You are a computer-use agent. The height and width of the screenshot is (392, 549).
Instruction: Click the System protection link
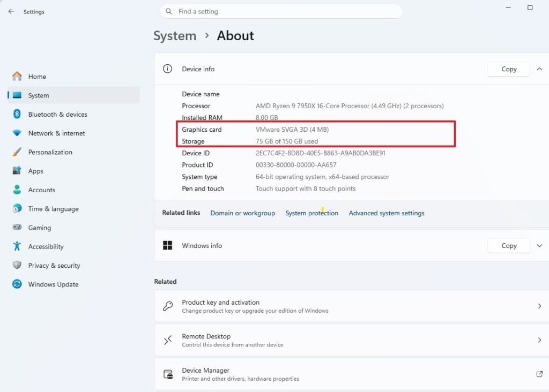[311, 213]
